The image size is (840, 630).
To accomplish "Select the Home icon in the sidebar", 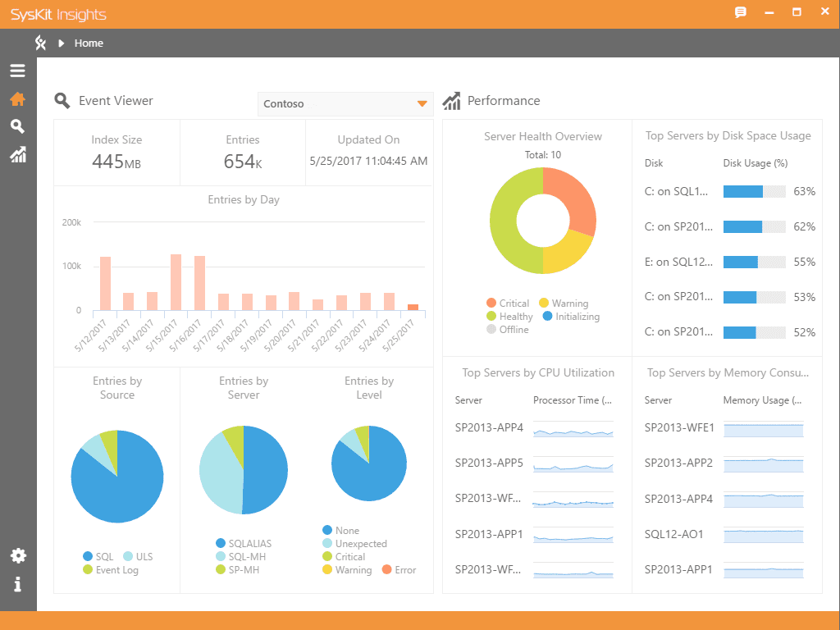I will tap(17, 98).
